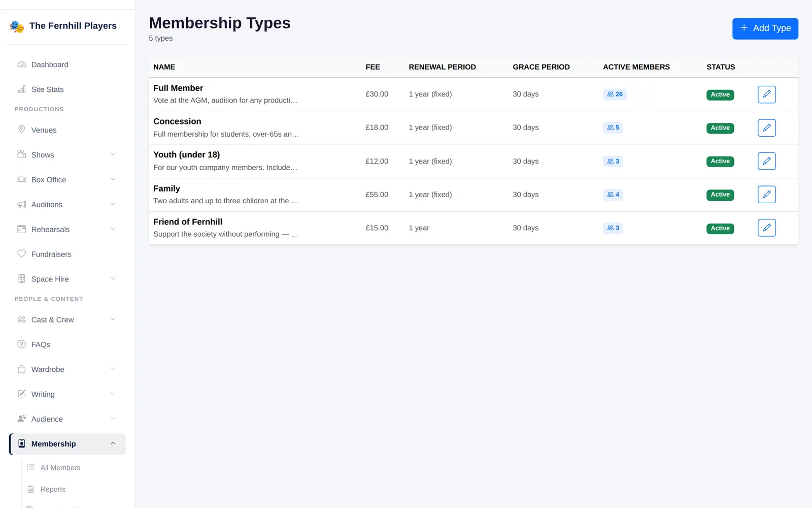Click the Site Stats bar chart icon
812x508 pixels.
pyautogui.click(x=22, y=89)
